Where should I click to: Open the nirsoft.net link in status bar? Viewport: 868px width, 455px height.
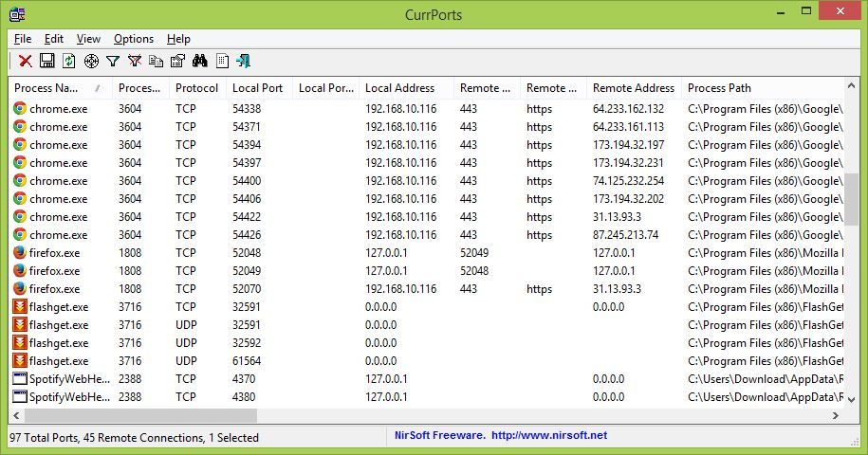[x=549, y=435]
